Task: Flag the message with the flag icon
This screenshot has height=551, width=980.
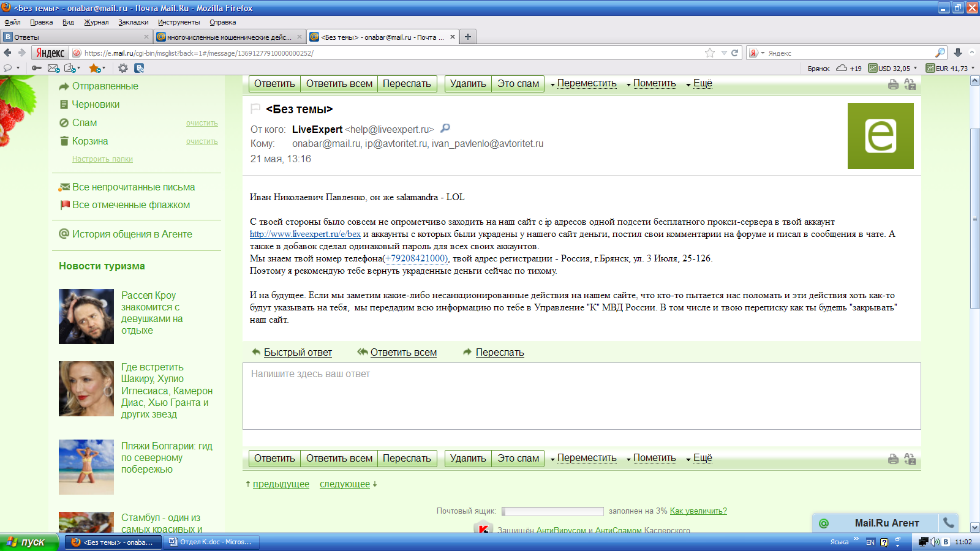Action: (255, 109)
